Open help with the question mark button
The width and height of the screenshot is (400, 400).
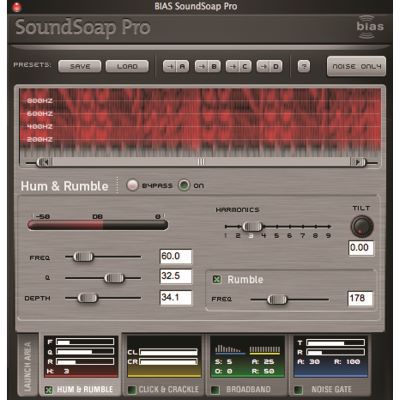coord(304,66)
